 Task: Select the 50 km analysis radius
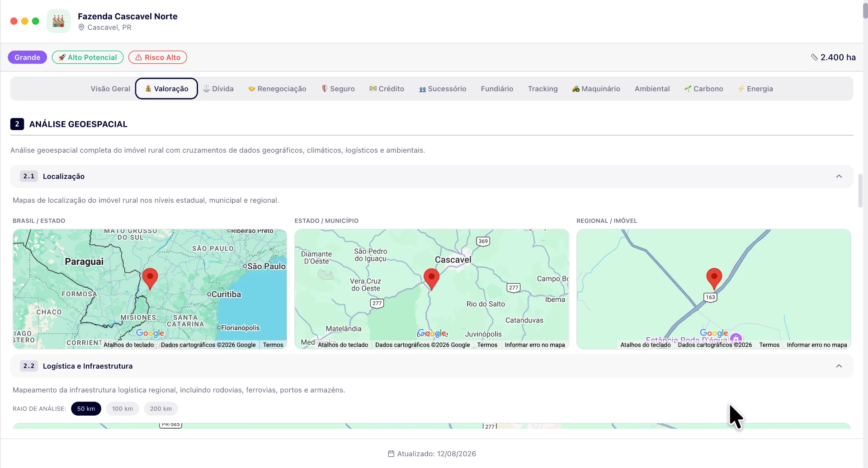point(86,409)
